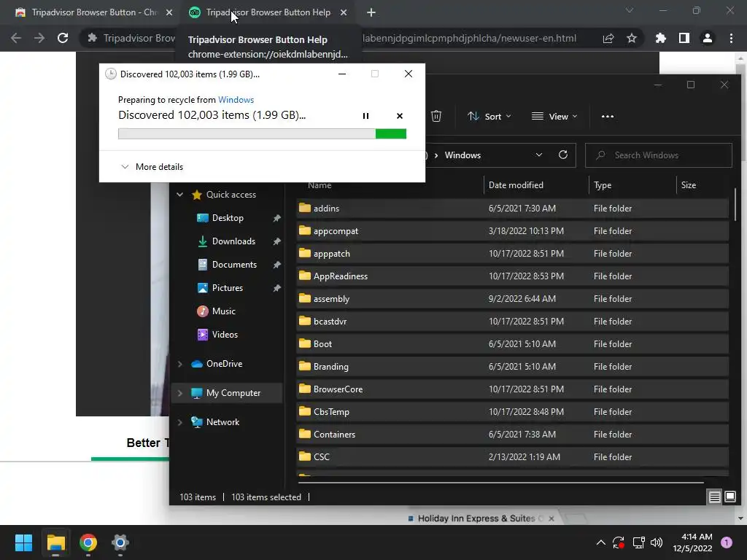This screenshot has height=560, width=747.
Task: Share this page from Chrome address bar
Action: [608, 38]
